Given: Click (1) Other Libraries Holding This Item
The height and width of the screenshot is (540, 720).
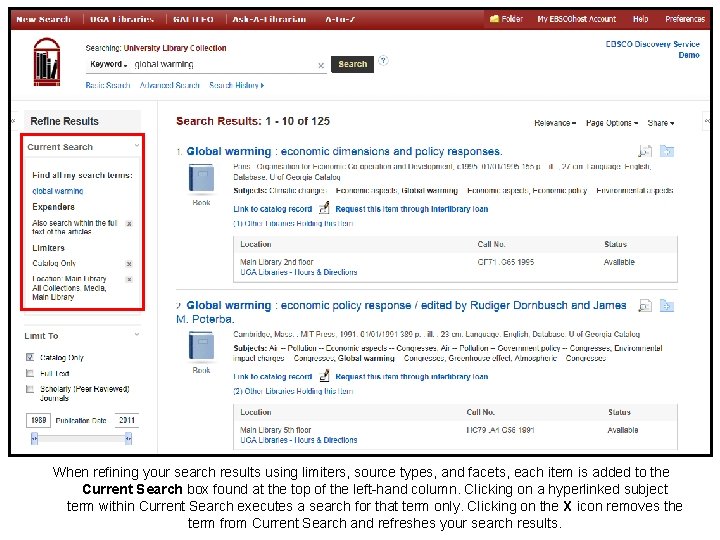Looking at the screenshot, I should (293, 224).
